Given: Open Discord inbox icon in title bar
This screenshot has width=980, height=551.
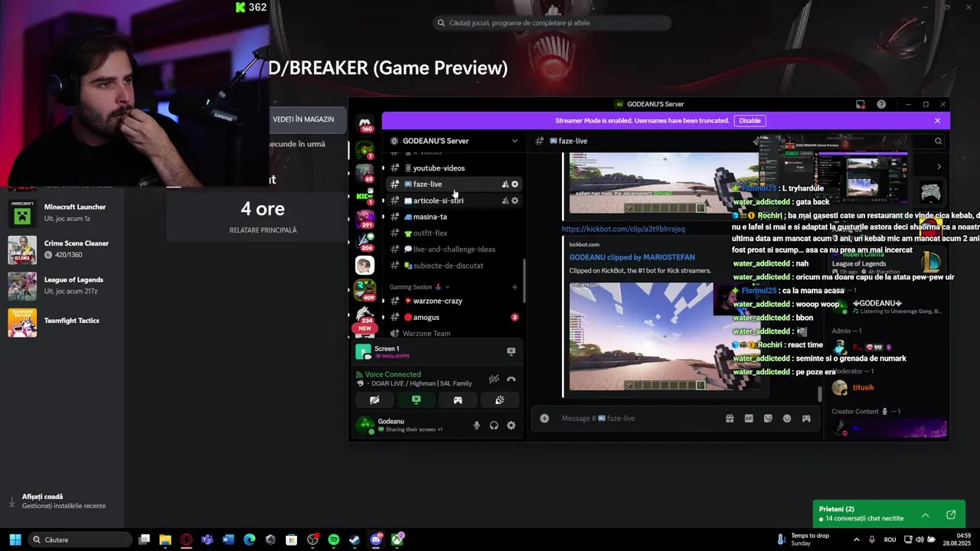Looking at the screenshot, I should [x=861, y=104].
